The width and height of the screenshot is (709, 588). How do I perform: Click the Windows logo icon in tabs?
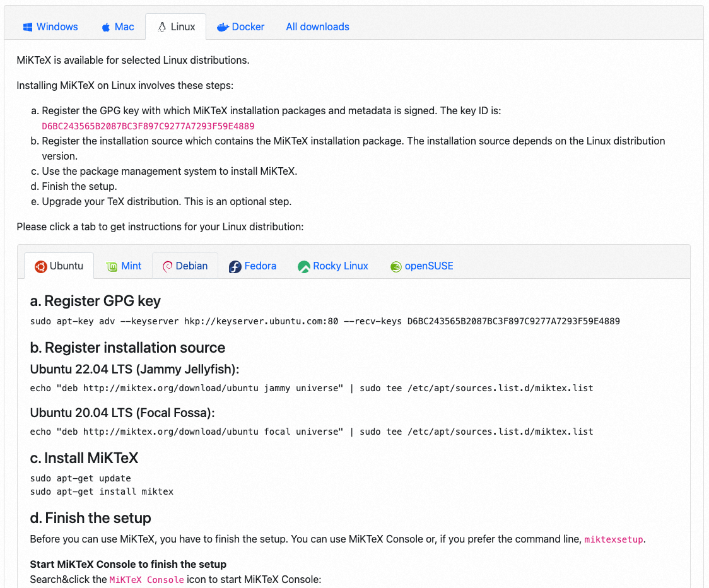tap(28, 27)
